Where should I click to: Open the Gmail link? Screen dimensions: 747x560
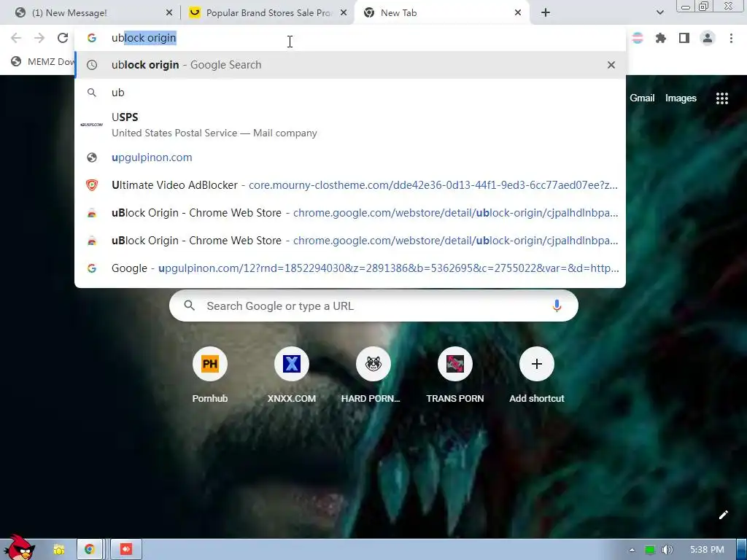(x=642, y=98)
